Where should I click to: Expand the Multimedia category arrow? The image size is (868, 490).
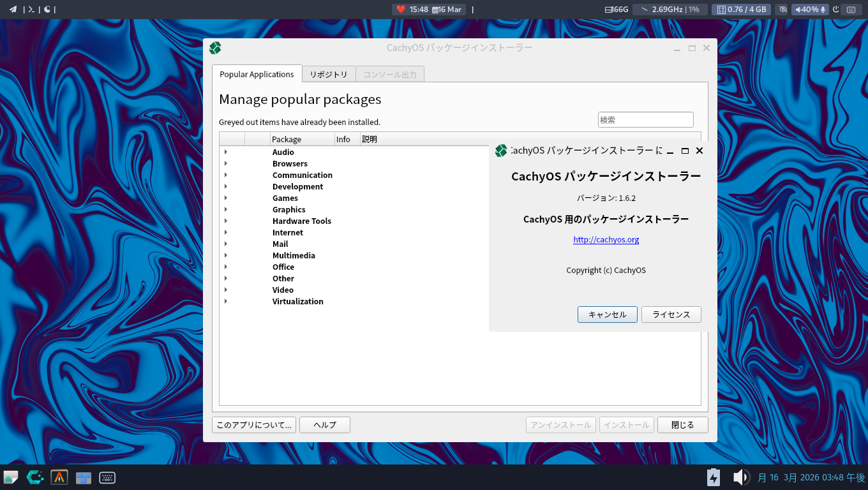[x=225, y=255]
